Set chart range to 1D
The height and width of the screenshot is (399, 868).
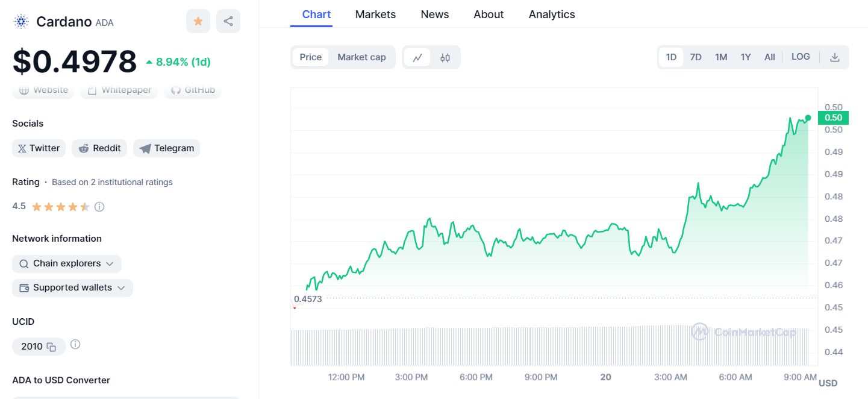coord(671,57)
